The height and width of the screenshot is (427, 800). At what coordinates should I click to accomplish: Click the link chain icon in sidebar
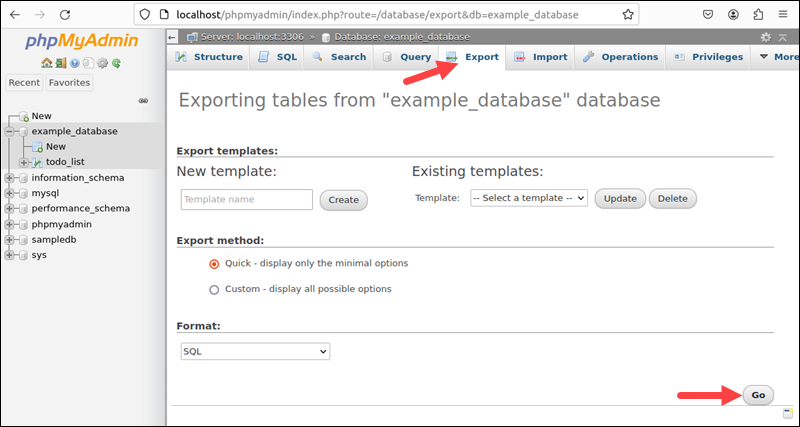(x=143, y=101)
